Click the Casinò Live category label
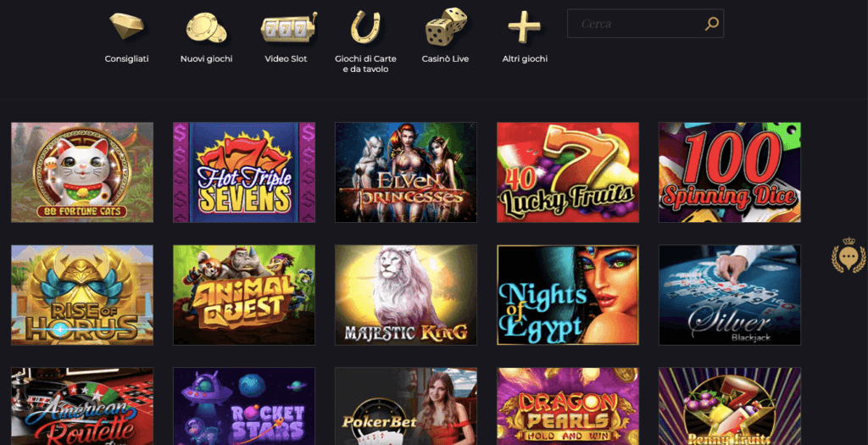 tap(445, 58)
